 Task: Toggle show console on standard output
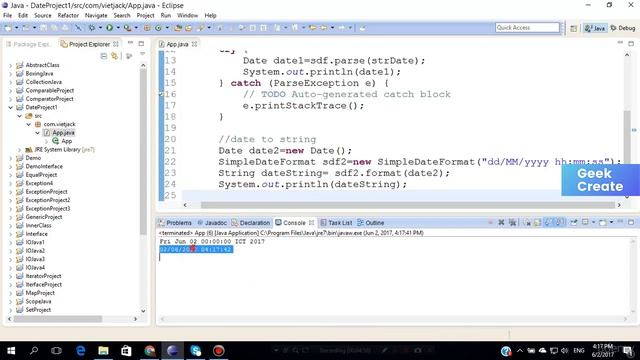(548, 222)
